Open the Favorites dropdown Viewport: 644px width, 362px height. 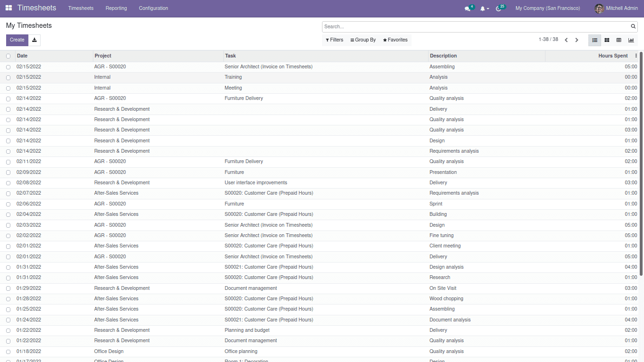point(395,40)
